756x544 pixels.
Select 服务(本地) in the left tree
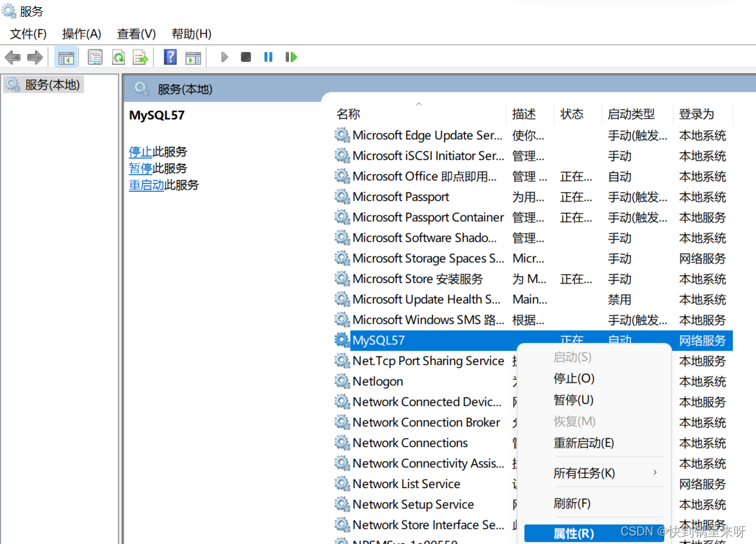[x=44, y=85]
